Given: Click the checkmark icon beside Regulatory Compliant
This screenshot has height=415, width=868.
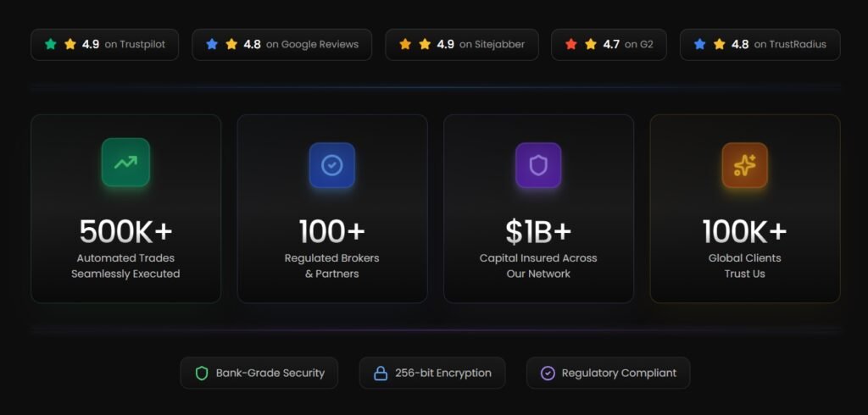Looking at the screenshot, I should coord(548,373).
